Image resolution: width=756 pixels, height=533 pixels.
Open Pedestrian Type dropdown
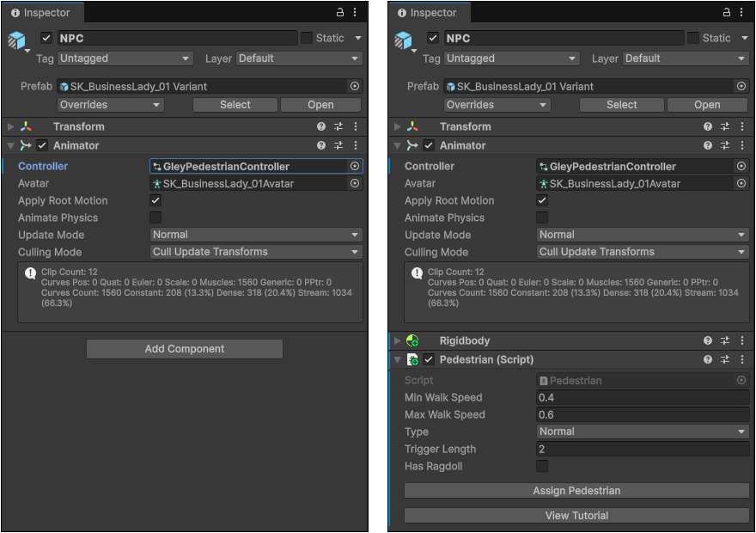click(x=643, y=432)
